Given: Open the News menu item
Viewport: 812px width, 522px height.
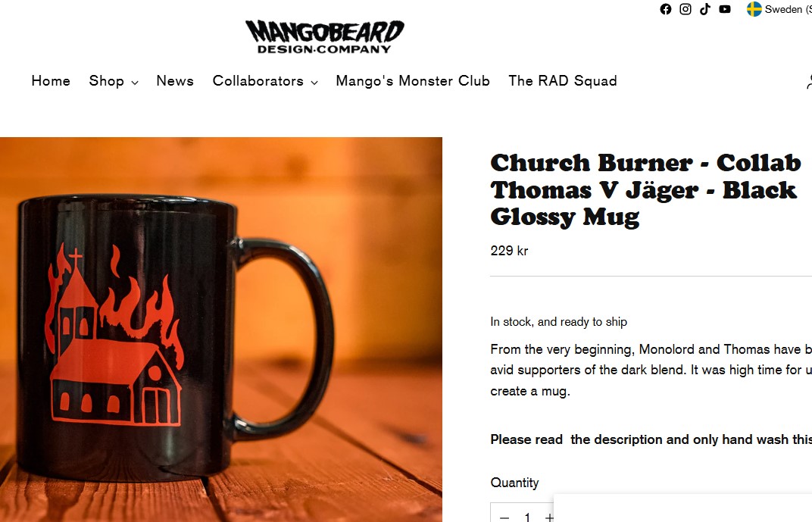Looking at the screenshot, I should point(175,81).
